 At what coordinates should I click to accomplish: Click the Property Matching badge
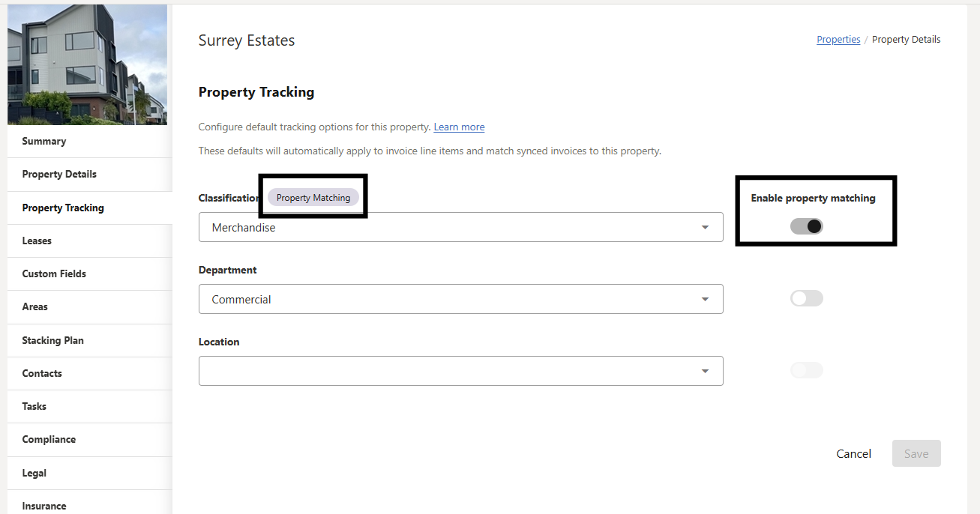tap(313, 198)
